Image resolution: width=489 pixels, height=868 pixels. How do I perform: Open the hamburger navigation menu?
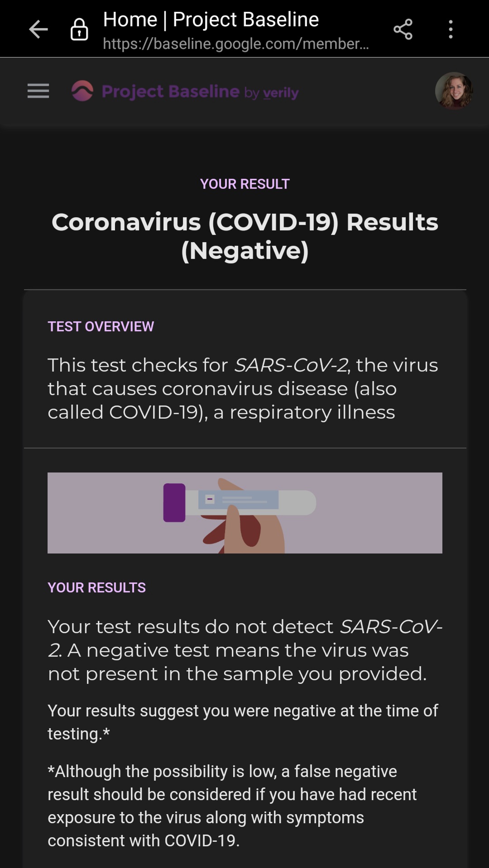pyautogui.click(x=38, y=91)
